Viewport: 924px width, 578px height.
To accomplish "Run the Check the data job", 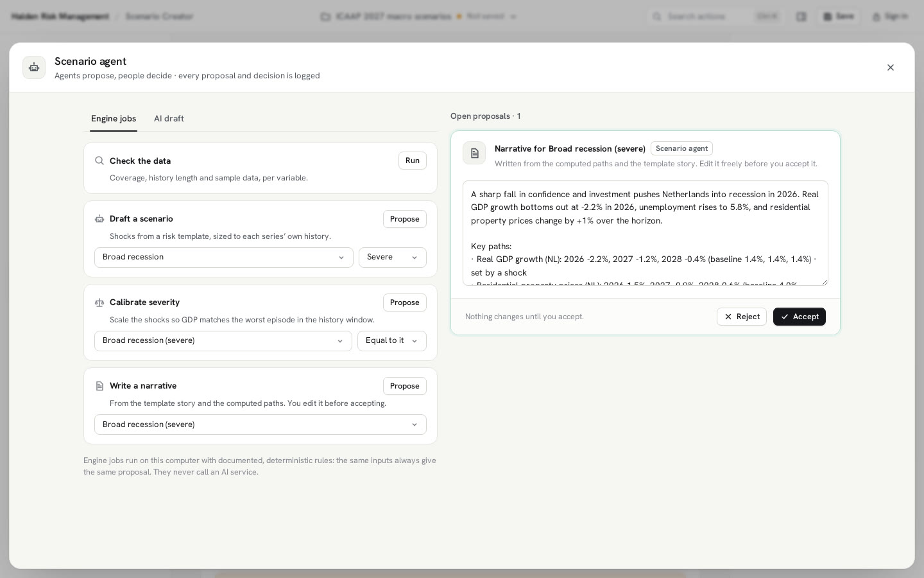I will point(413,161).
